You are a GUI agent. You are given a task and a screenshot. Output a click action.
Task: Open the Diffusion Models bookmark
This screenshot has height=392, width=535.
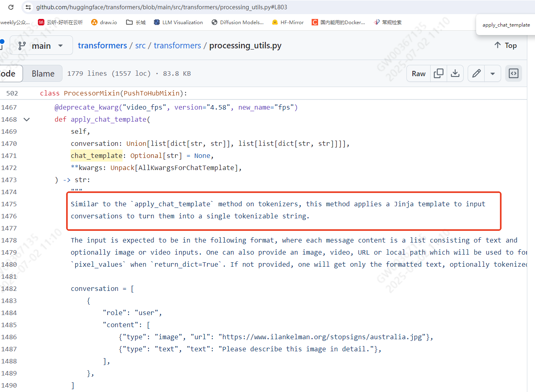point(237,22)
